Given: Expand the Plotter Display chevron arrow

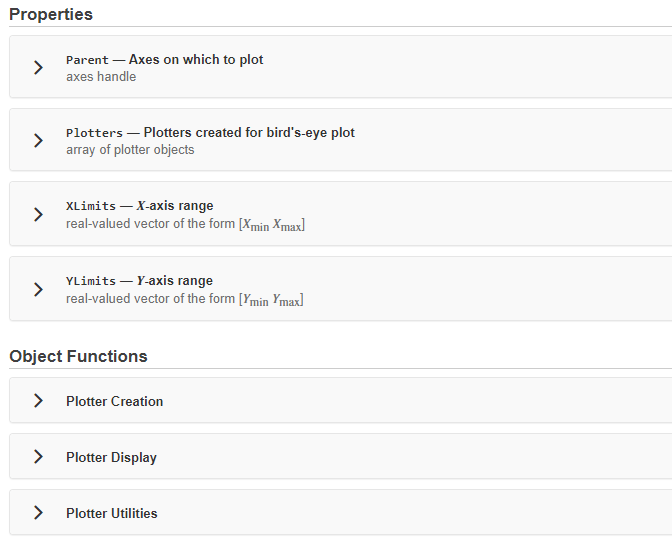Looking at the screenshot, I should (38, 457).
